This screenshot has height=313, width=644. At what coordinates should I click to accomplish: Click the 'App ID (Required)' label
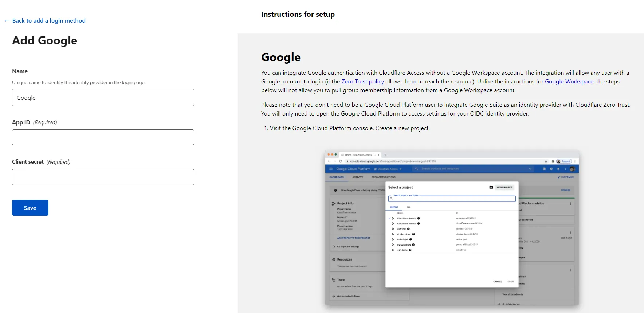tap(35, 122)
